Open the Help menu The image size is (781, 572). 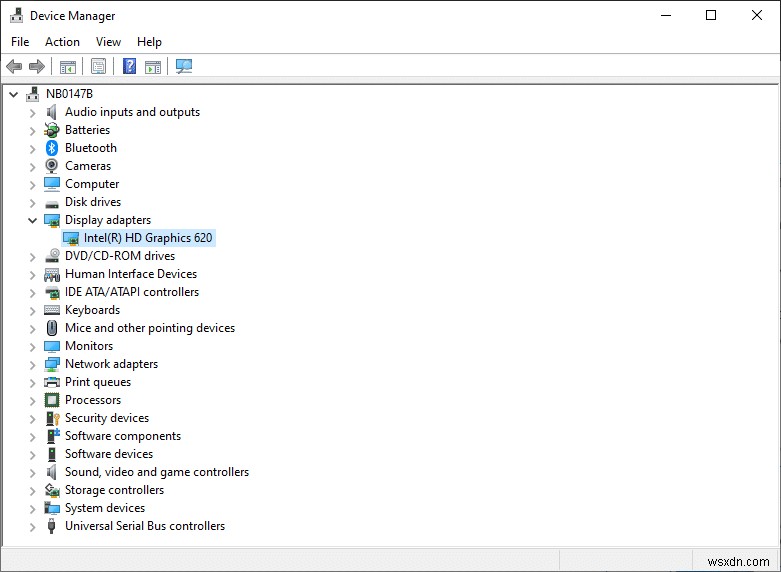(x=149, y=42)
